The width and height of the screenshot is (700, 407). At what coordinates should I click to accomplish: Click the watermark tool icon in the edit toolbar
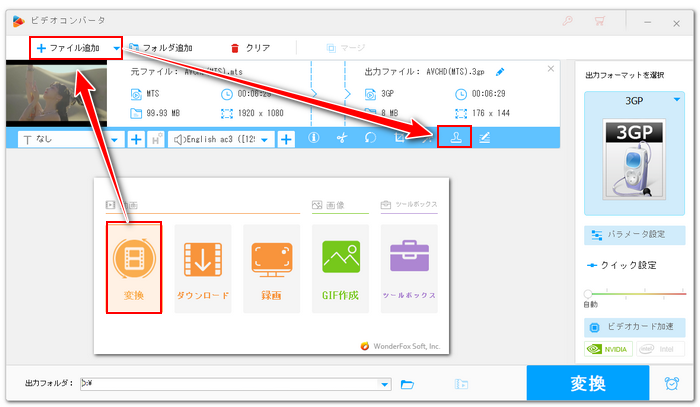coord(455,139)
